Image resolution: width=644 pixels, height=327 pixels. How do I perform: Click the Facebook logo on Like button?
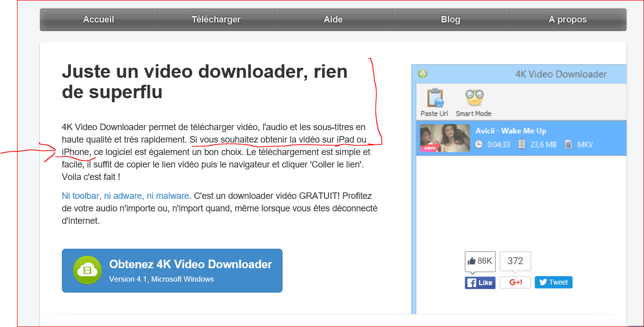pyautogui.click(x=472, y=283)
